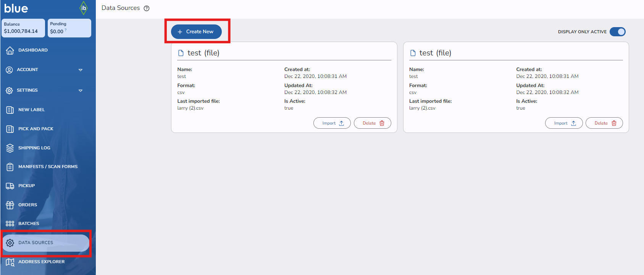Expand the Settings menu arrow
The image size is (644, 275).
[x=81, y=91]
